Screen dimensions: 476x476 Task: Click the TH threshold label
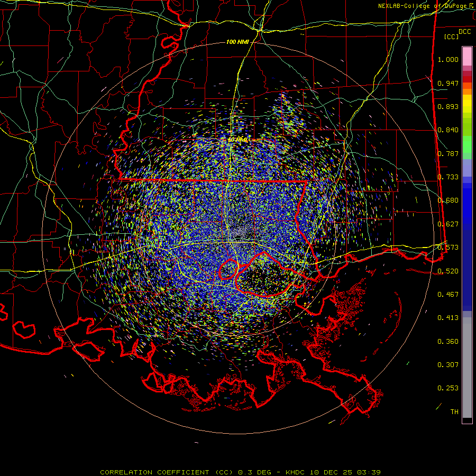coord(454,412)
